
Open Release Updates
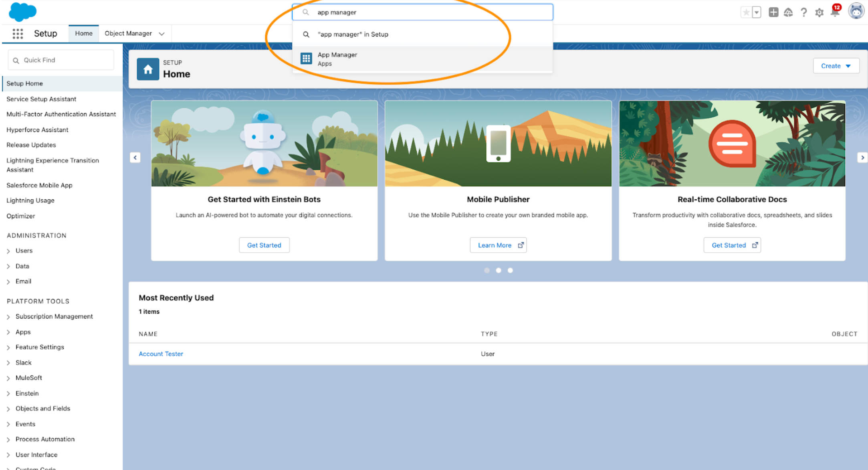[31, 145]
